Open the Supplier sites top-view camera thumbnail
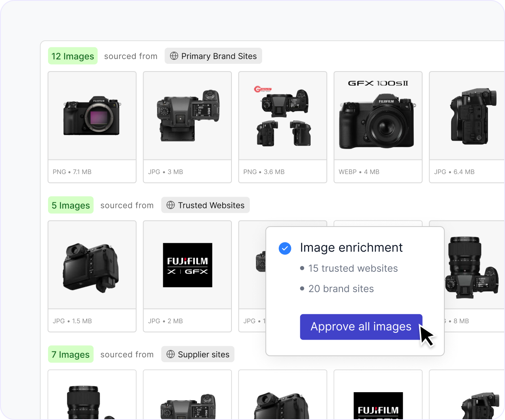 coord(187,395)
